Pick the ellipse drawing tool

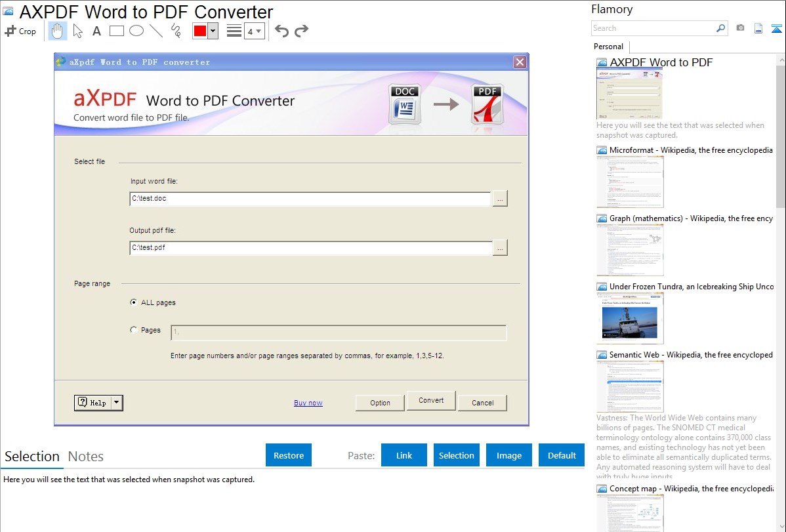136,31
